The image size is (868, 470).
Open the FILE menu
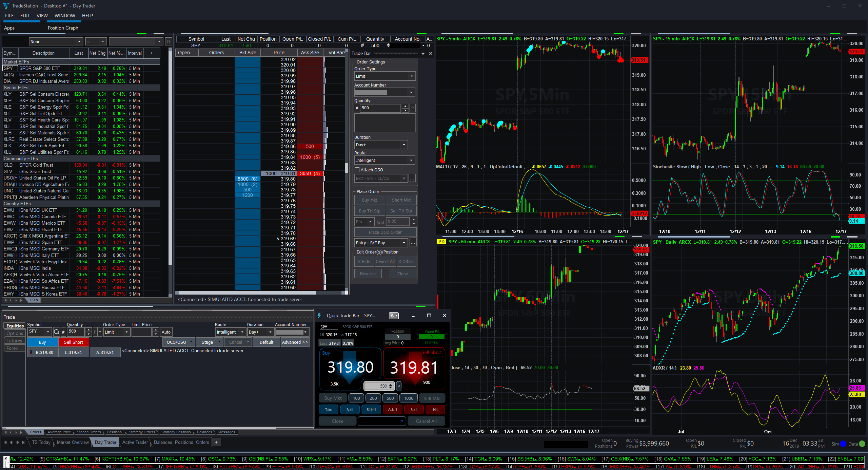(9, 16)
